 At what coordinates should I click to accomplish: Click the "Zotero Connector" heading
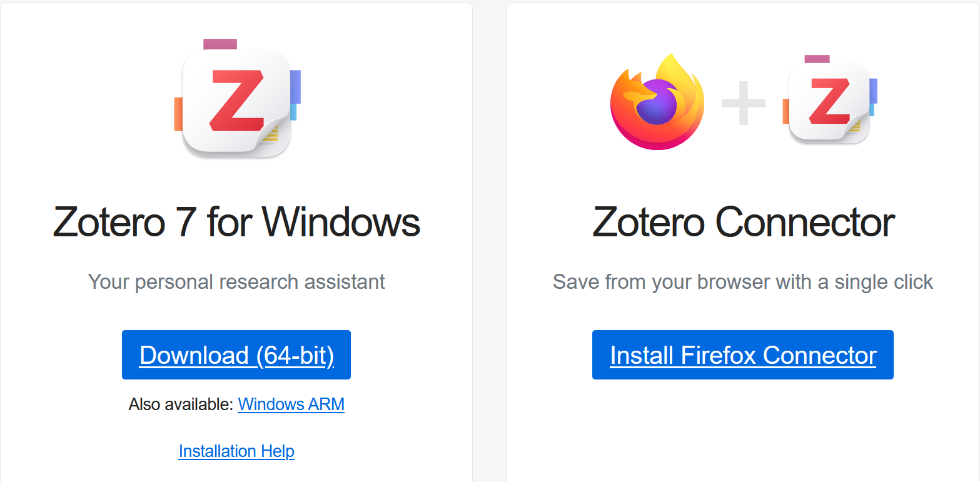(743, 222)
